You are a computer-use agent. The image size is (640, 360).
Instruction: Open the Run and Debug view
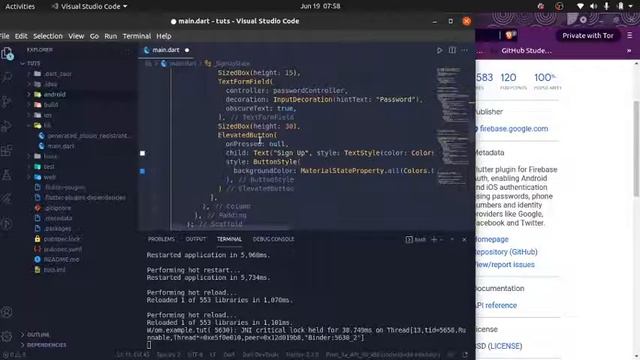pos(7,126)
